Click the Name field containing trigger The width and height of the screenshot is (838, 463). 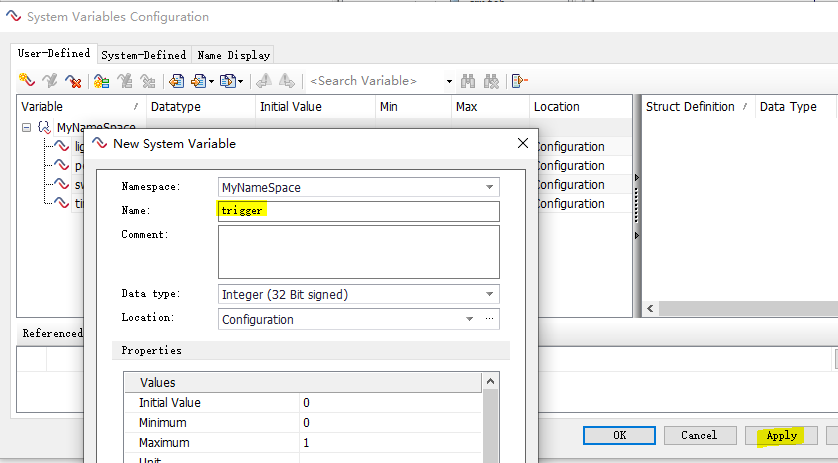pyautogui.click(x=359, y=211)
